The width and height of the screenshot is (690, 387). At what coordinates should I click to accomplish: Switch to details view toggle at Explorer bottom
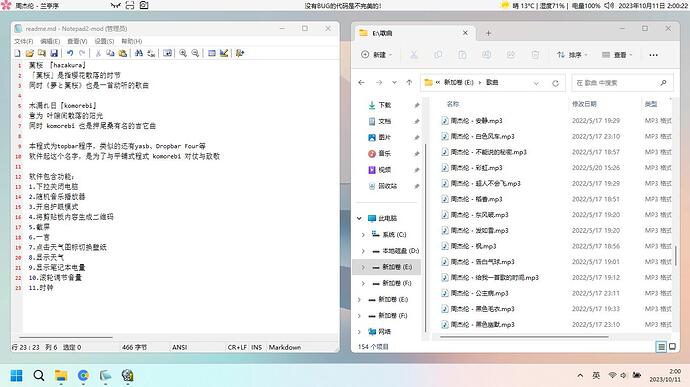pyautogui.click(x=661, y=347)
